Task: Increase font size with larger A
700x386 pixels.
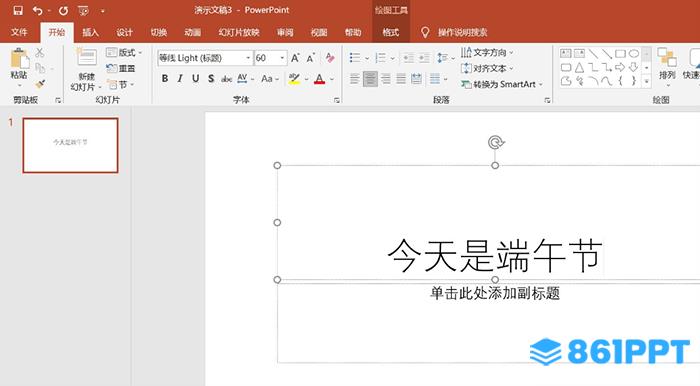Action: 295,58
